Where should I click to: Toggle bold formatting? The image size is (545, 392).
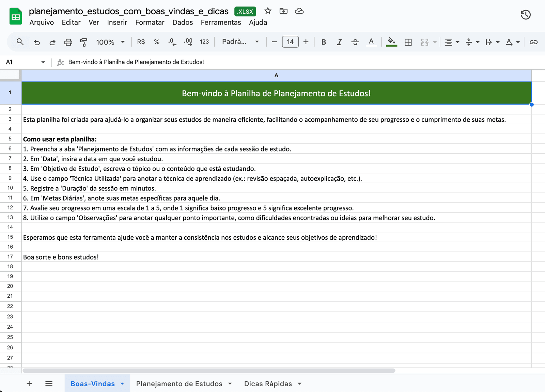point(324,42)
